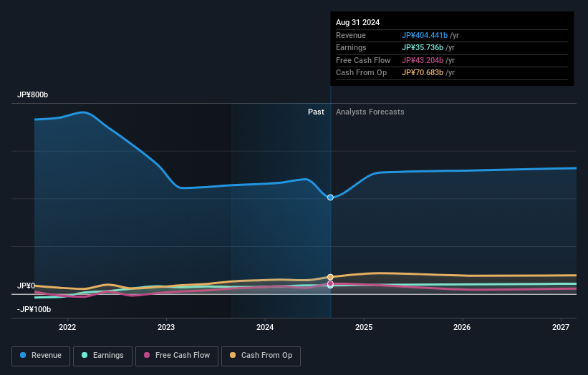This screenshot has height=375, width=588.
Task: Click the revenue data point marker on the blue line
Action: (x=330, y=198)
